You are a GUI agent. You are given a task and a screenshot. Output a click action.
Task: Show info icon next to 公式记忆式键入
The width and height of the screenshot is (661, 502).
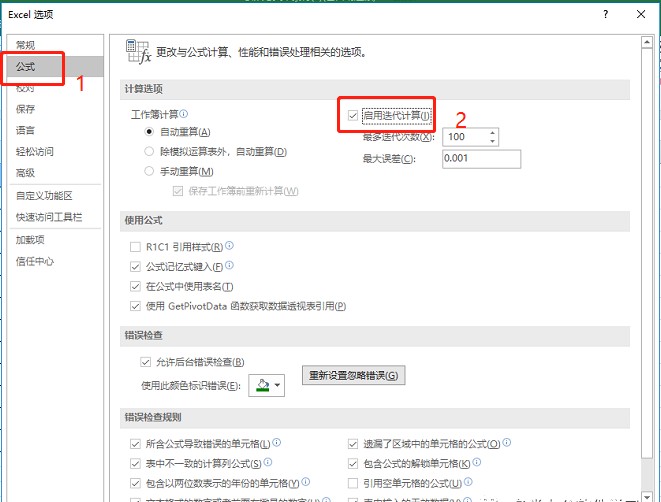coord(229,265)
